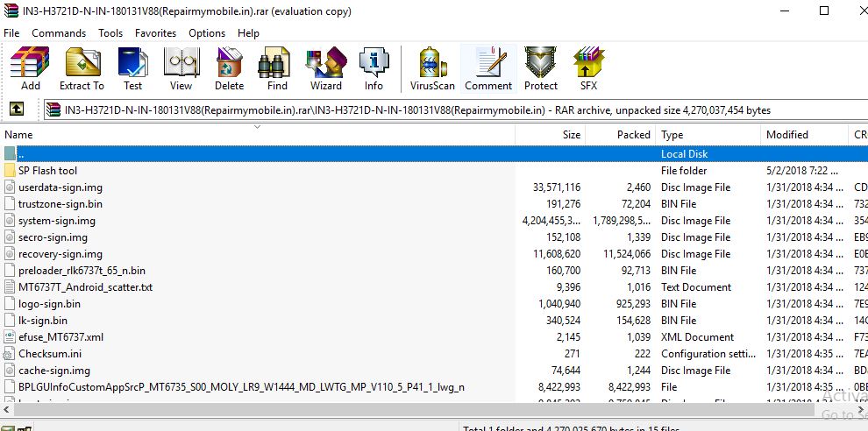Open the Commands menu
868x431 pixels.
59,33
